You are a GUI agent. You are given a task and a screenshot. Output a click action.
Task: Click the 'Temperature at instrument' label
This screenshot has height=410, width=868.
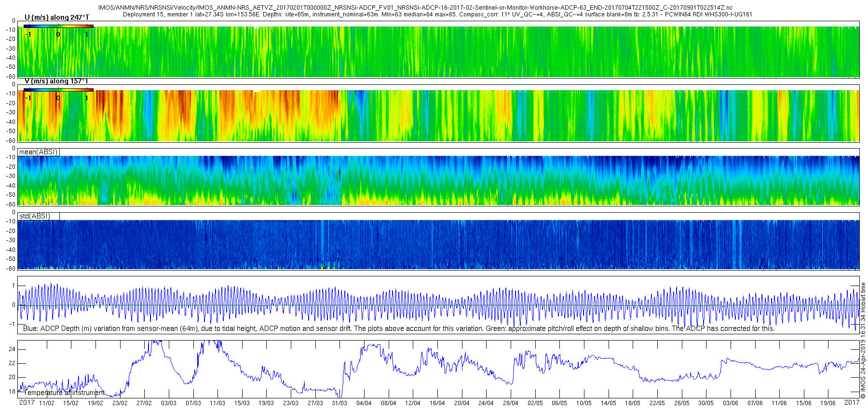click(64, 393)
